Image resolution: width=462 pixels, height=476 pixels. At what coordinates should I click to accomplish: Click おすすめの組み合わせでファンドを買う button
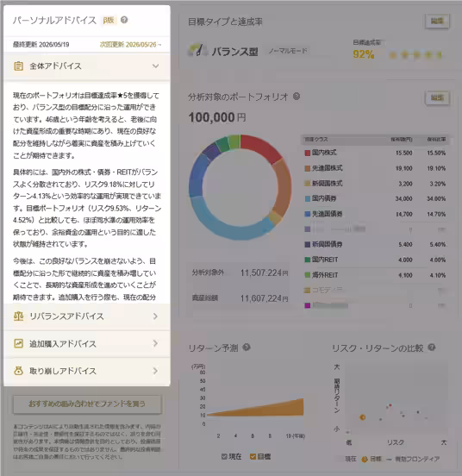[87, 404]
